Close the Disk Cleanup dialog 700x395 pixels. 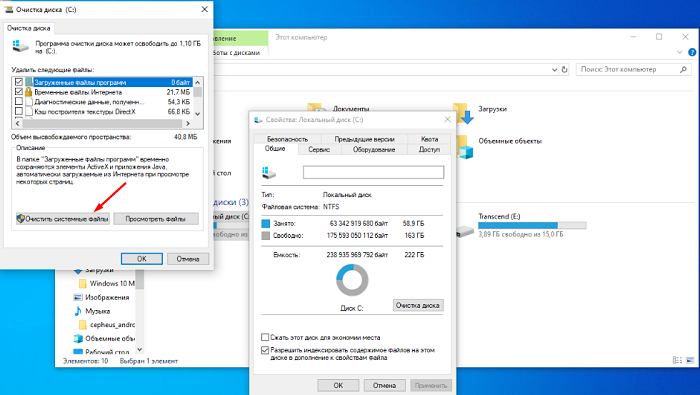coord(204,9)
